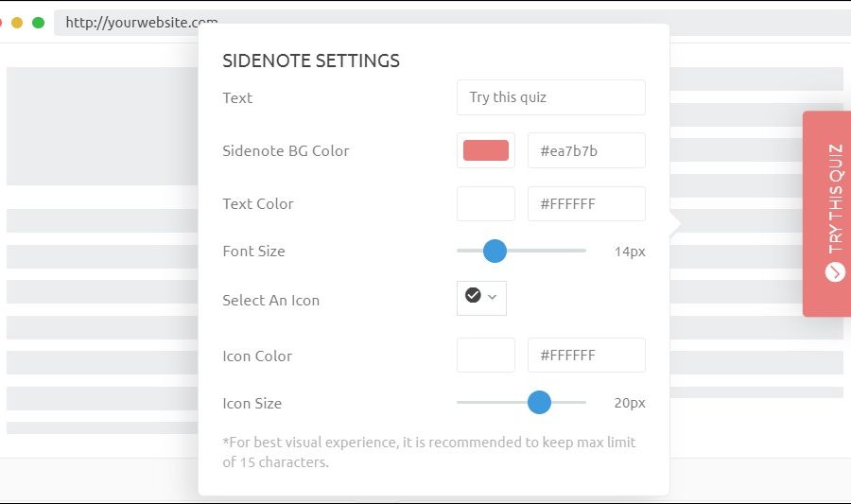The width and height of the screenshot is (851, 504).
Task: Click the Text Color #FFFFFF hex field
Action: click(586, 203)
